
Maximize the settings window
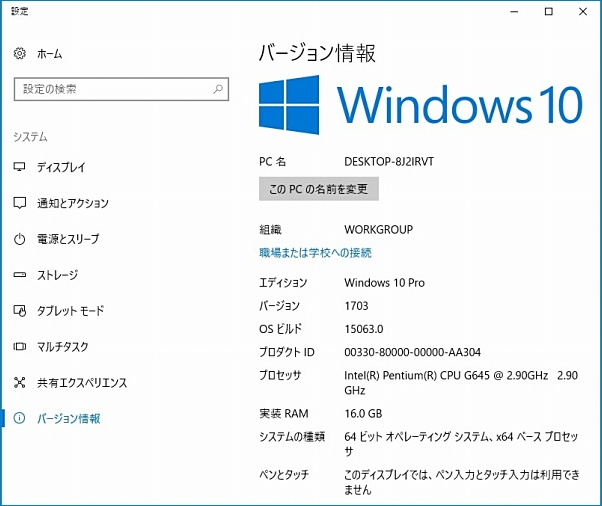(549, 12)
